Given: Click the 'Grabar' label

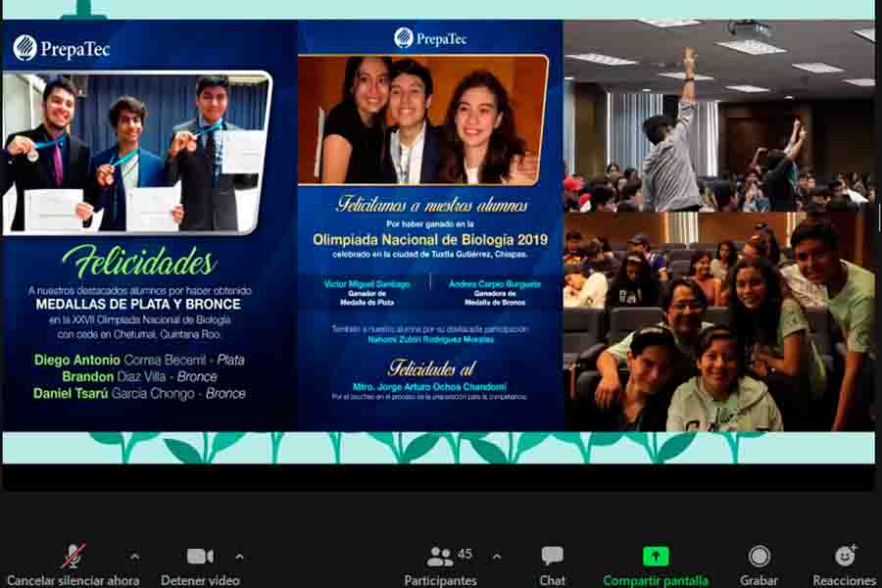Looking at the screenshot, I should coord(759,581).
